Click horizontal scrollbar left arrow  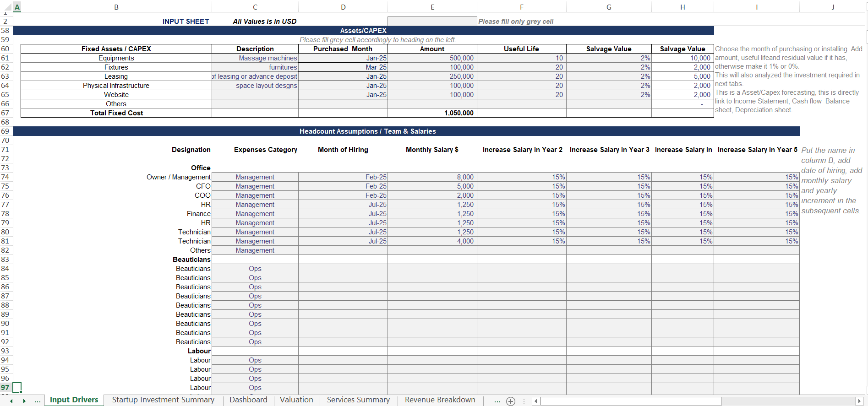tap(535, 401)
